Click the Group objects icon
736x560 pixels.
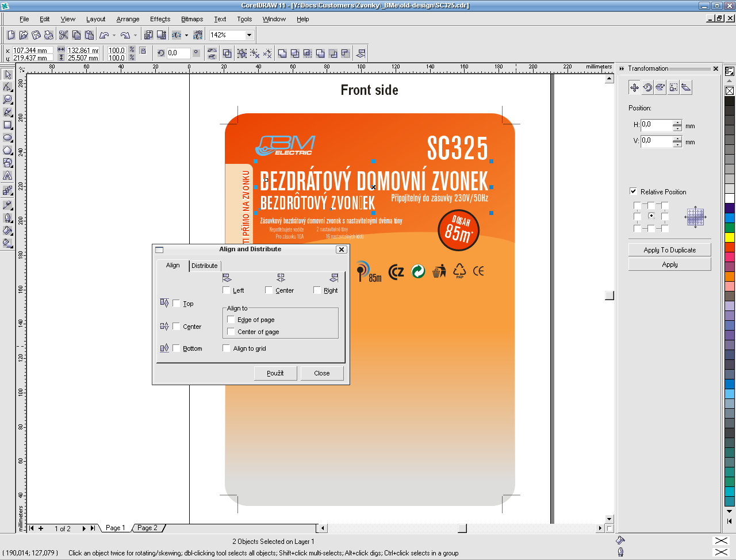(242, 53)
